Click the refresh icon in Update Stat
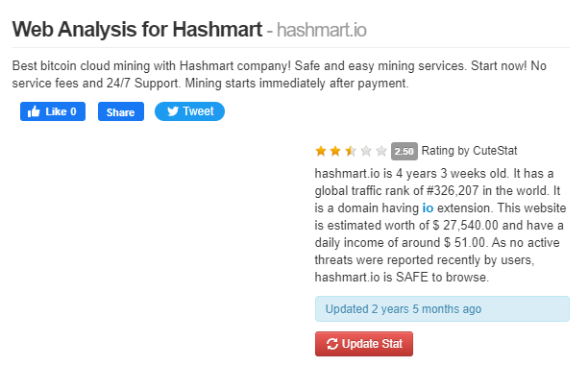 (332, 344)
